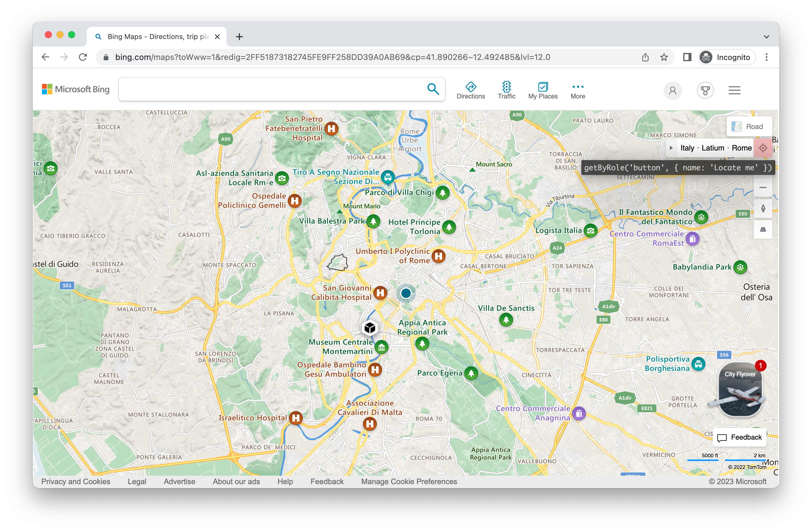Open the account sign-in avatar
Viewport: 812px width, 531px height.
pos(672,91)
